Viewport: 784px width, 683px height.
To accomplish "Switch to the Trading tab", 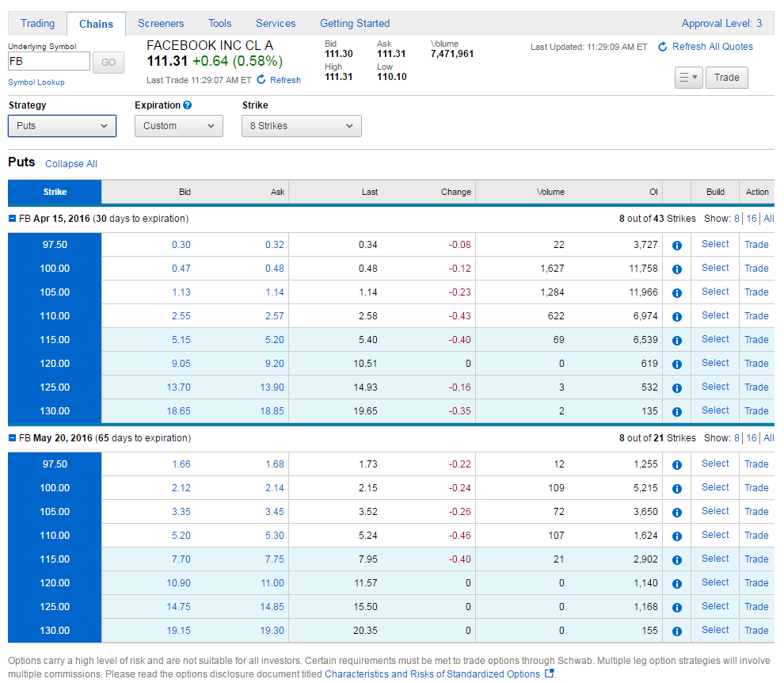I will [x=37, y=24].
